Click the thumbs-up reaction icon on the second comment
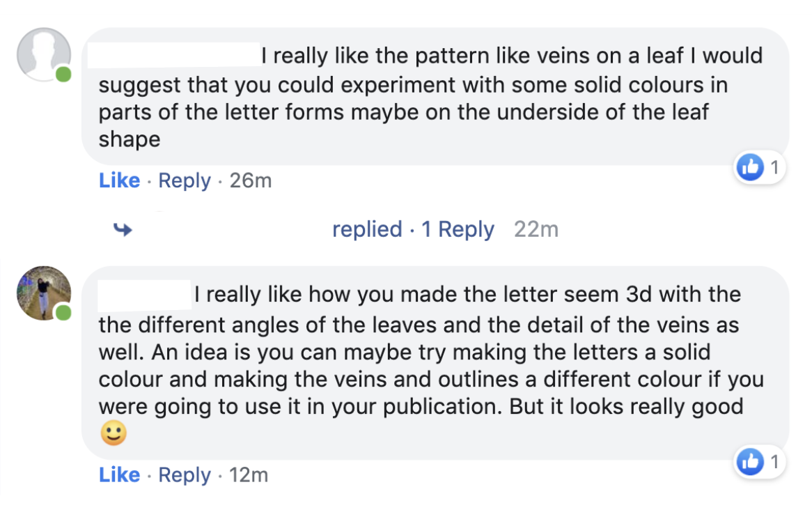Image resolution: width=812 pixels, height=510 pixels. click(x=750, y=461)
